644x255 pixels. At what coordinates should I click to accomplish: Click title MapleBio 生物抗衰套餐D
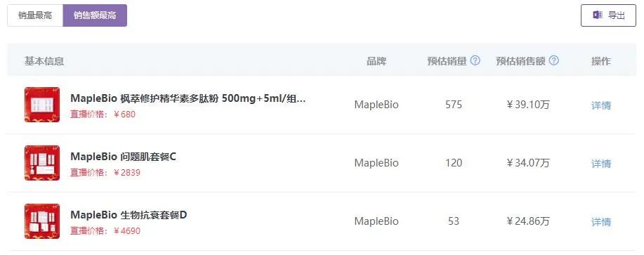tap(129, 215)
